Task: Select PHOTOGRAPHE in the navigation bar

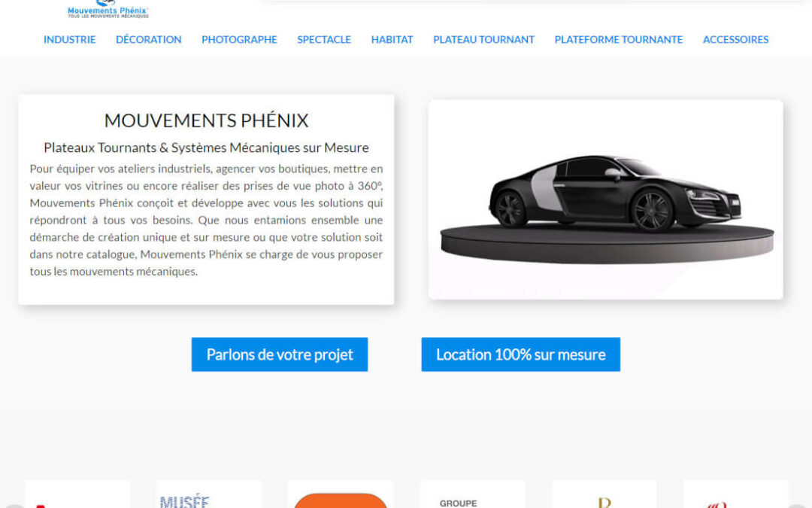Action: 239,39
